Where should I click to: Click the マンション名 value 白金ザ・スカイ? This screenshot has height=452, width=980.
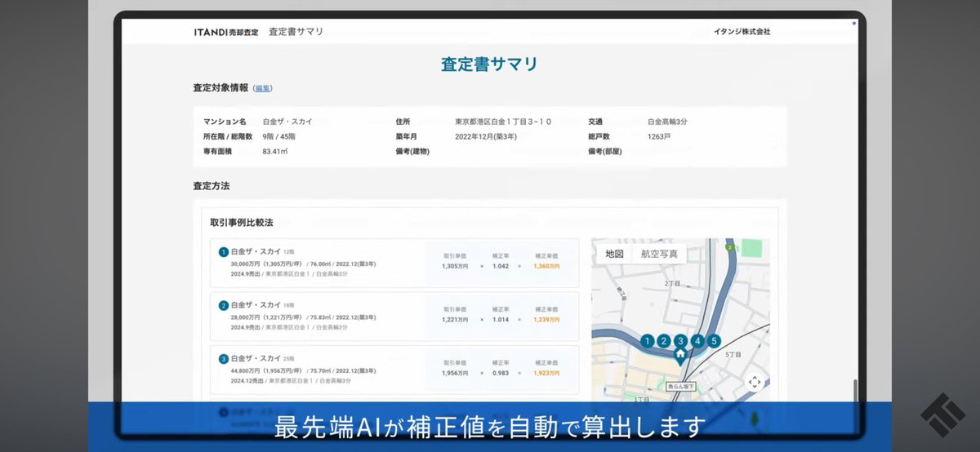click(287, 122)
